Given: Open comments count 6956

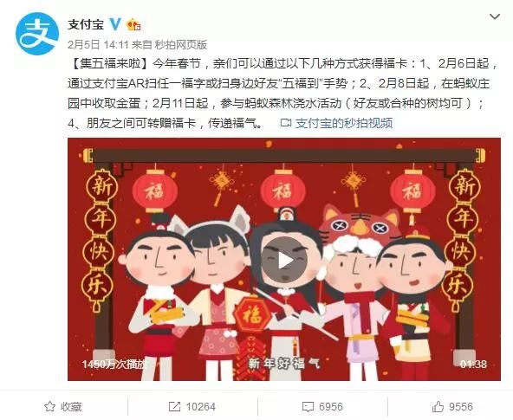Looking at the screenshot, I should click(x=331, y=407).
